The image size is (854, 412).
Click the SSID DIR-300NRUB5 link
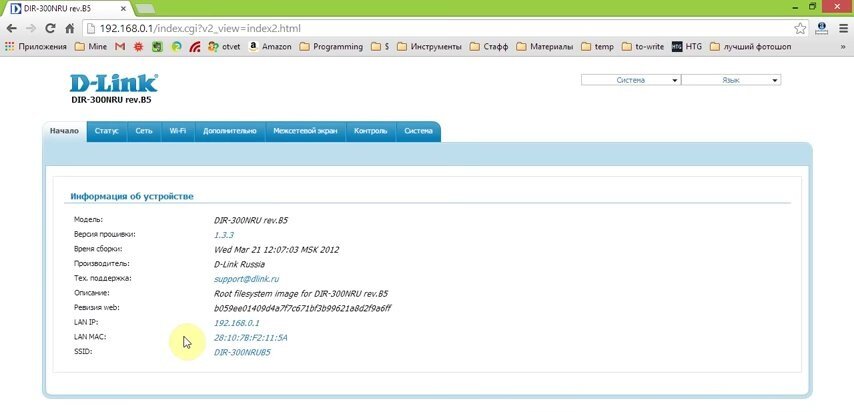pos(242,353)
